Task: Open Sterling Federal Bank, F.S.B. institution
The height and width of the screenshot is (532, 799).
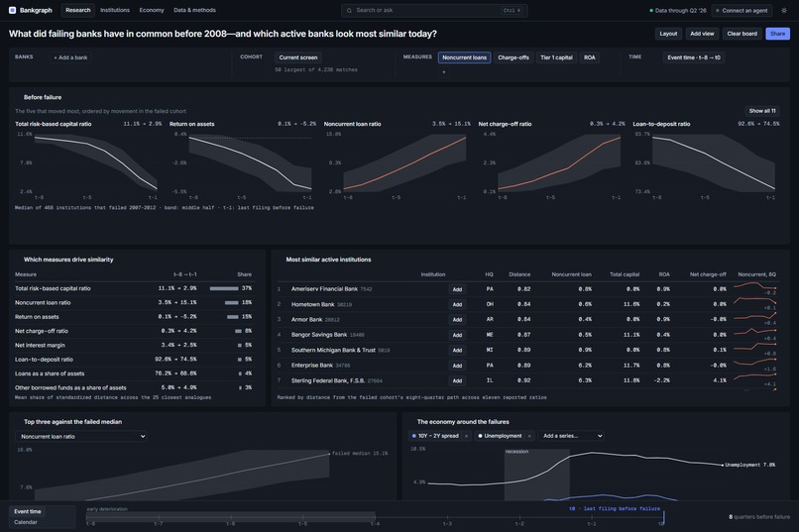Action: [328, 380]
